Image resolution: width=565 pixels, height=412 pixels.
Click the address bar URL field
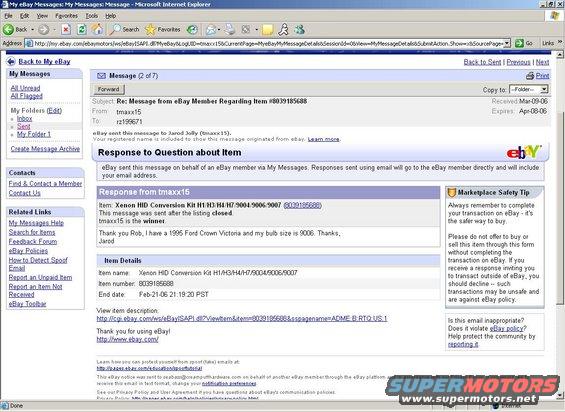268,43
